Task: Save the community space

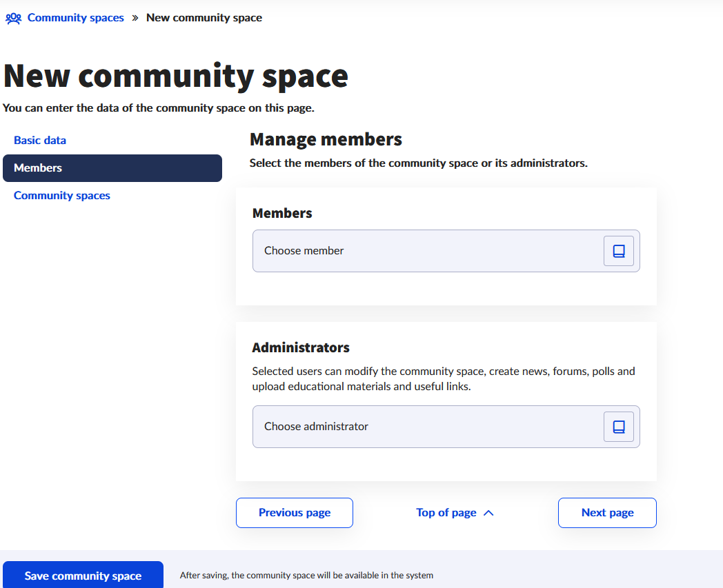Action: pos(83,576)
